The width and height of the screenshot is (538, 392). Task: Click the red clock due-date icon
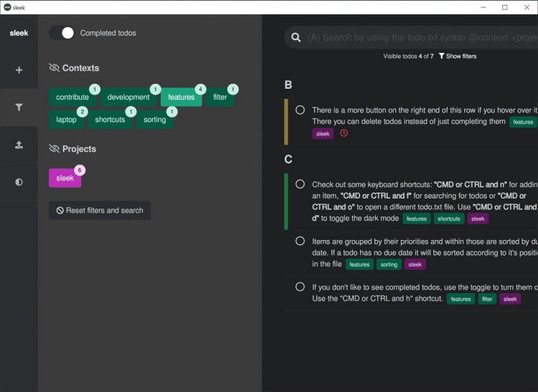[344, 133]
